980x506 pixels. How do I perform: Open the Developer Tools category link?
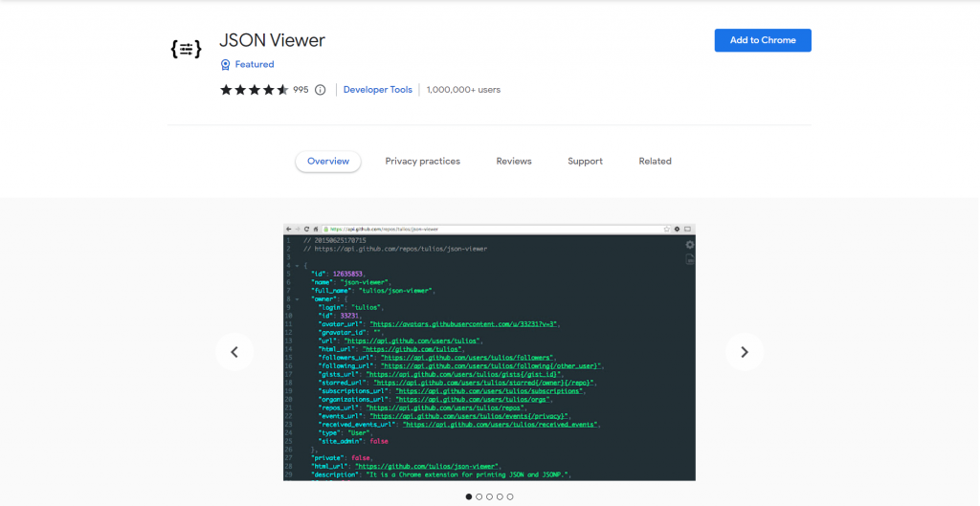(x=377, y=90)
